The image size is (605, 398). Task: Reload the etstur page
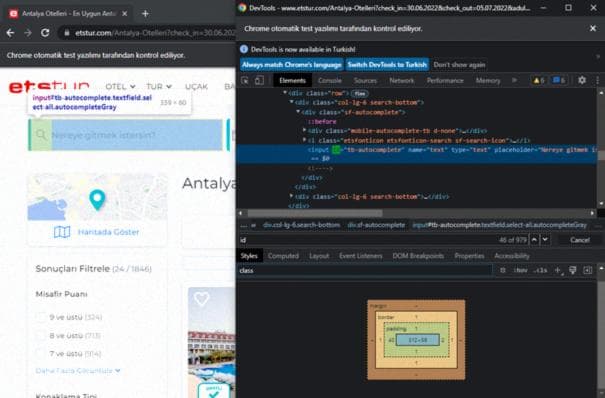[x=45, y=33]
